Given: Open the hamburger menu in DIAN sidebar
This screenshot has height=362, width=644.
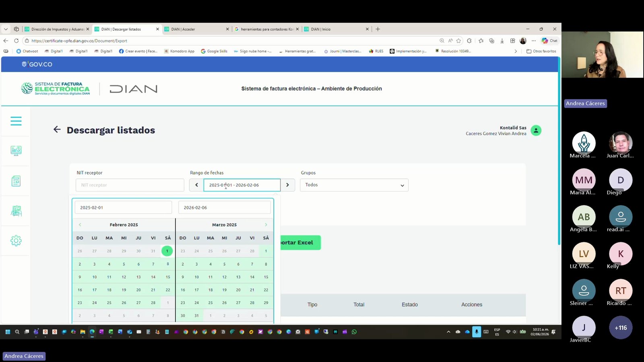Looking at the screenshot, I should coord(16,121).
